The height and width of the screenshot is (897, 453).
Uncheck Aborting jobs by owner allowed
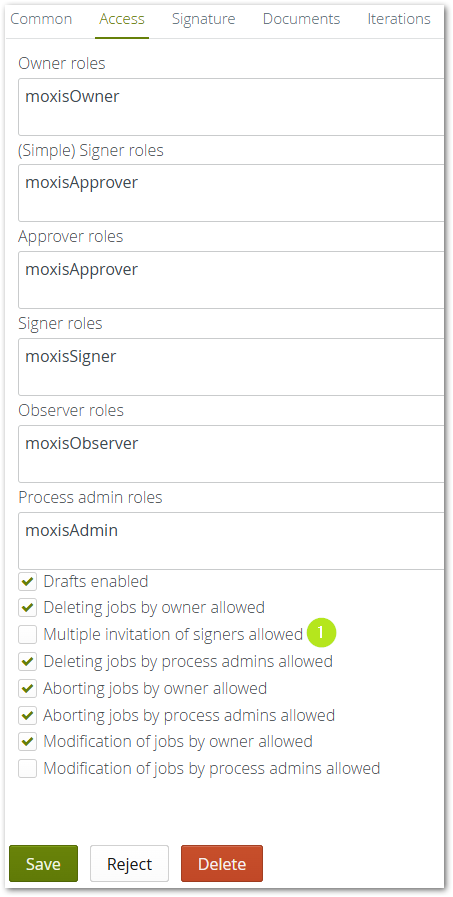[x=27, y=688]
